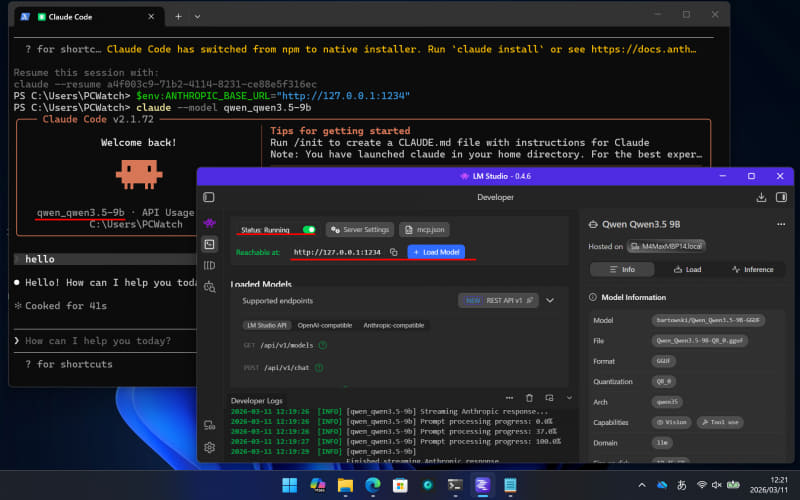Click status icon next to /api/v1/models

(322, 345)
